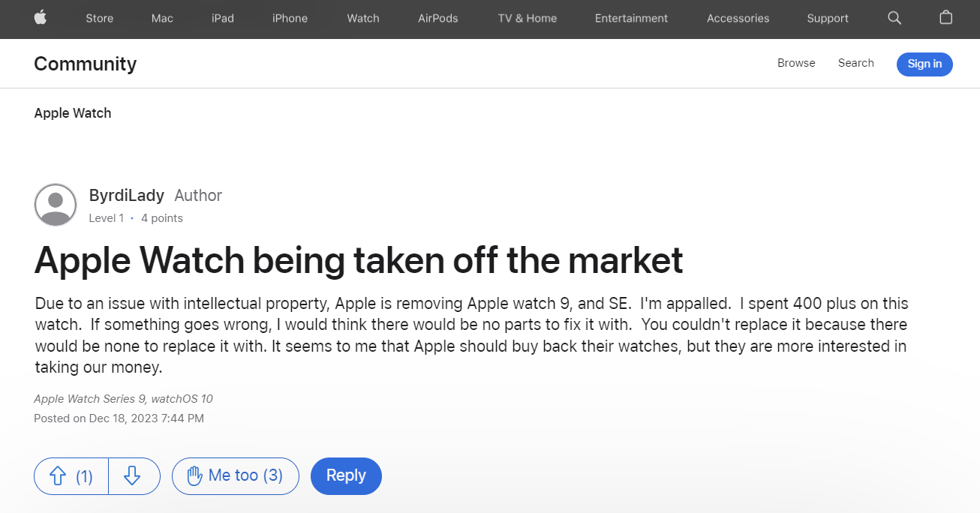Click the Apple logo icon
Screen dimensions: 980x513
point(41,18)
